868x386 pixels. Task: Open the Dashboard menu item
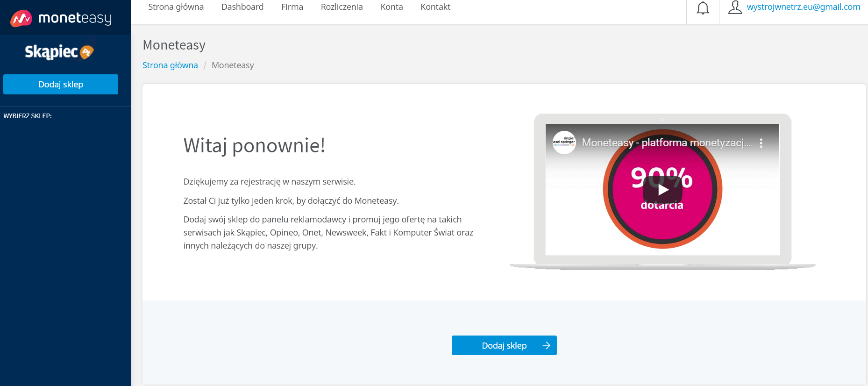242,7
